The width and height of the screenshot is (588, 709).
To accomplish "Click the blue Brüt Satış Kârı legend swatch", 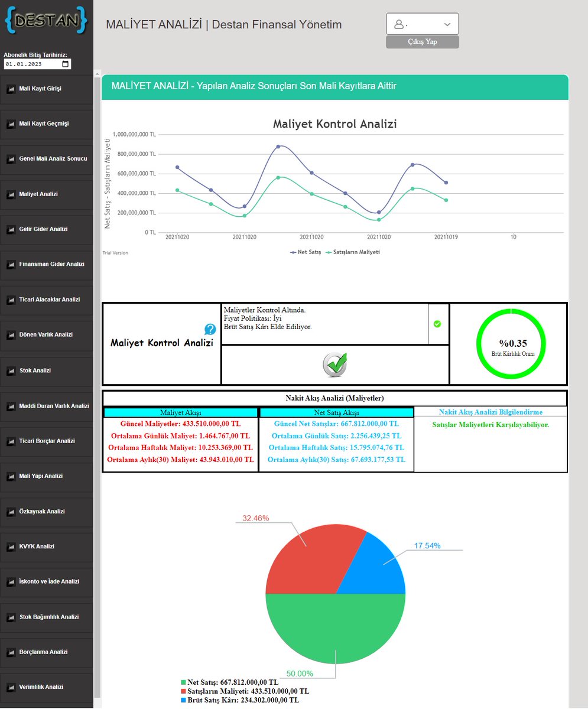I will coord(184,700).
